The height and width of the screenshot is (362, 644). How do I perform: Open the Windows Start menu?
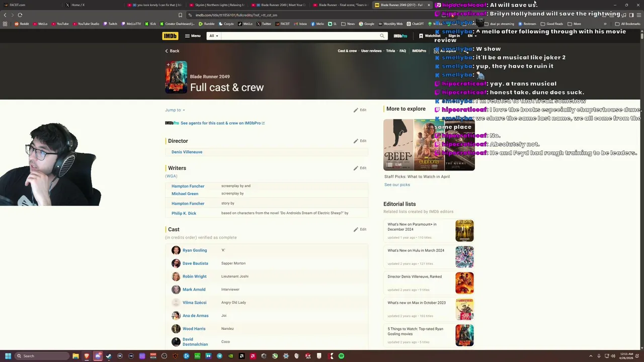click(x=8, y=356)
